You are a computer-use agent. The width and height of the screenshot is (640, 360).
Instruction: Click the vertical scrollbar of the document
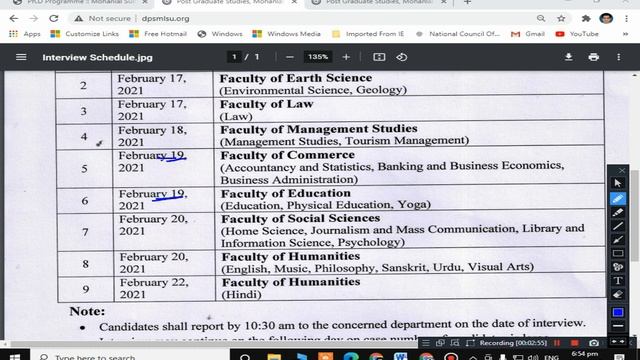(635, 216)
